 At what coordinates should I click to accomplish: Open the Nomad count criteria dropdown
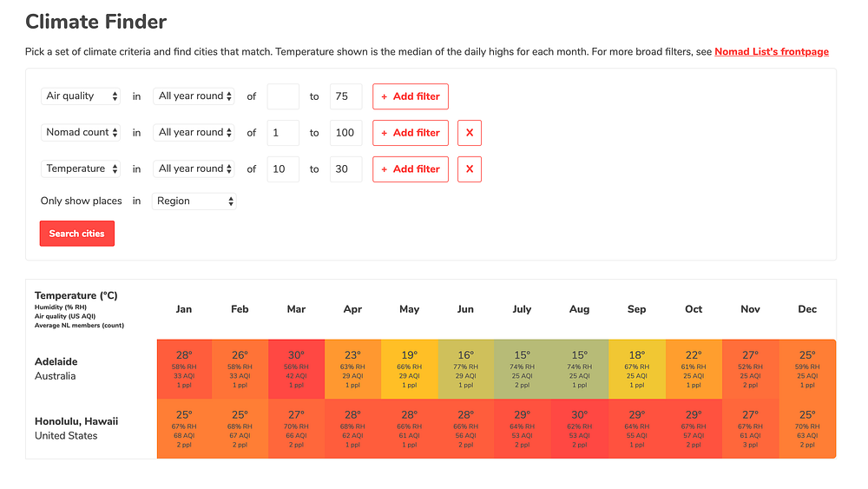(81, 132)
